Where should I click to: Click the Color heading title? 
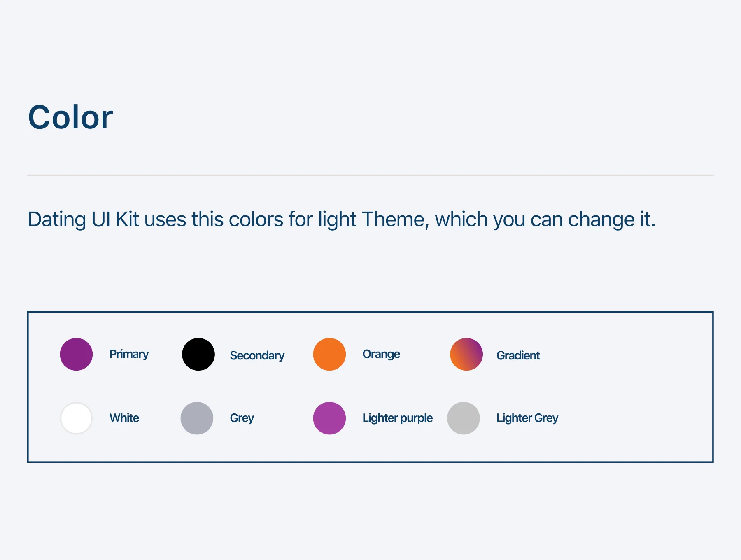click(x=70, y=117)
